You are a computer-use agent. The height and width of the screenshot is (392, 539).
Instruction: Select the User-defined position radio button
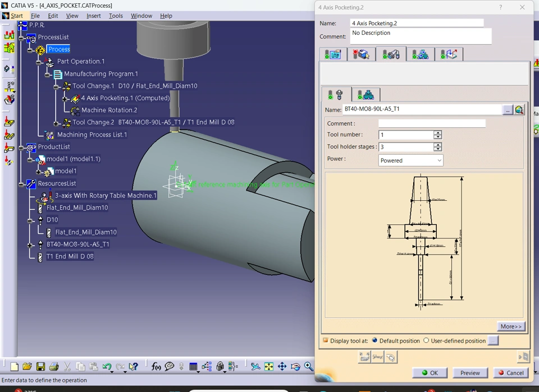coord(426,340)
